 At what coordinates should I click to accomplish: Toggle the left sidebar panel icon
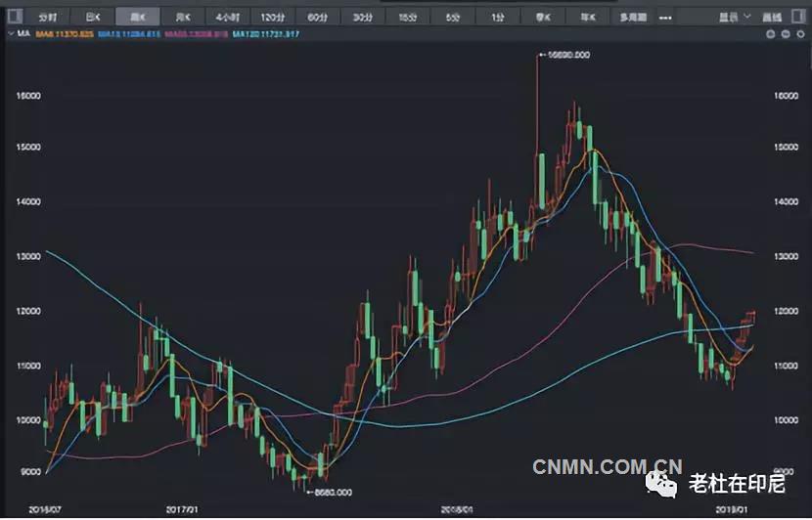(x=14, y=18)
